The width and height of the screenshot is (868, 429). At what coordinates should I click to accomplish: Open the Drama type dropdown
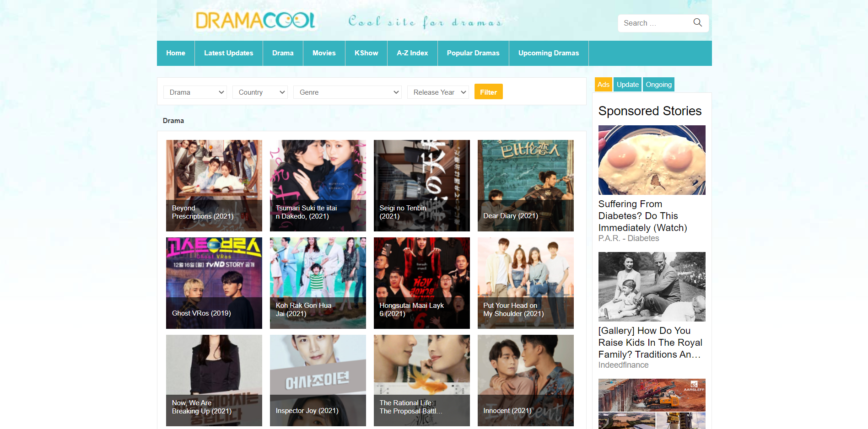click(x=194, y=92)
